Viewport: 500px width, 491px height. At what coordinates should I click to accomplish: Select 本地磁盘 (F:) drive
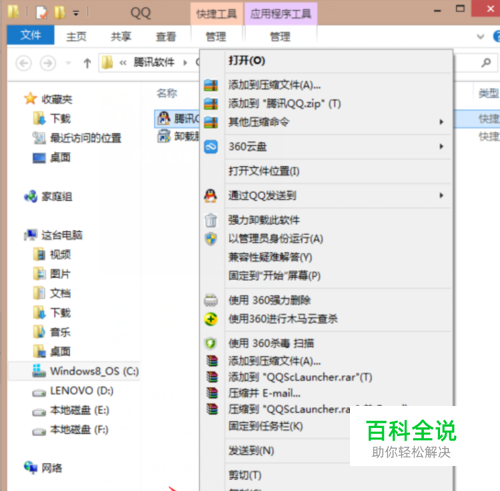coord(79,430)
